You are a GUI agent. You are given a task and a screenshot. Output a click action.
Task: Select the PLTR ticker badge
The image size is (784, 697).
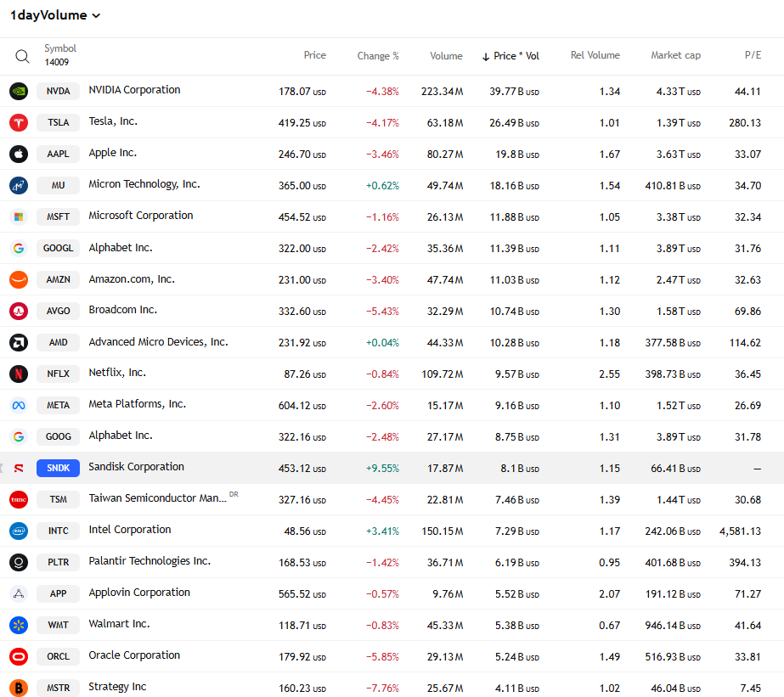click(58, 562)
